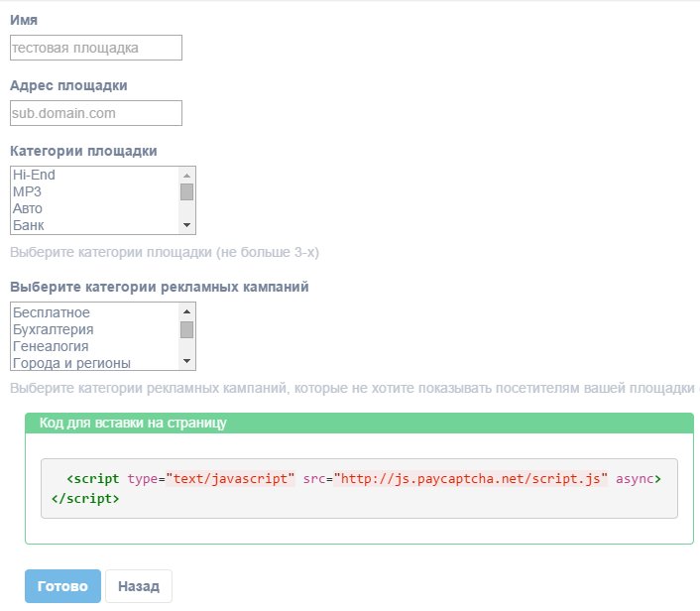700x611 pixels.
Task: Click the Назад button
Action: (x=139, y=586)
